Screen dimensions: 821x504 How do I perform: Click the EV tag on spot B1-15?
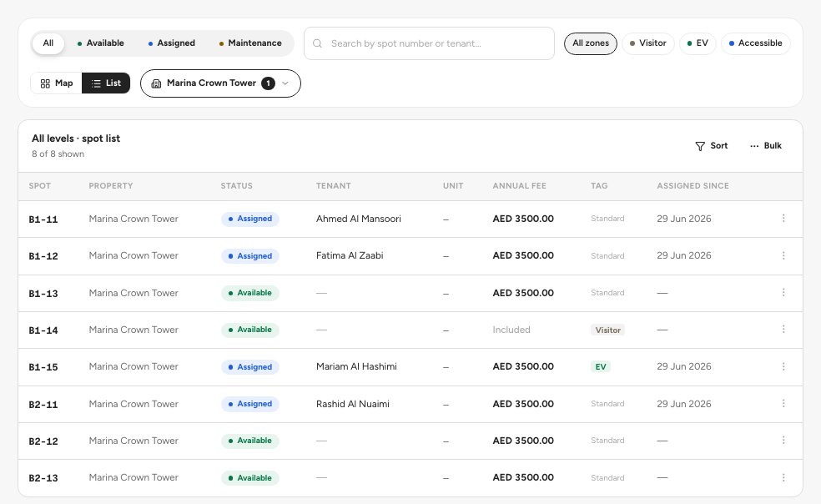coord(601,367)
